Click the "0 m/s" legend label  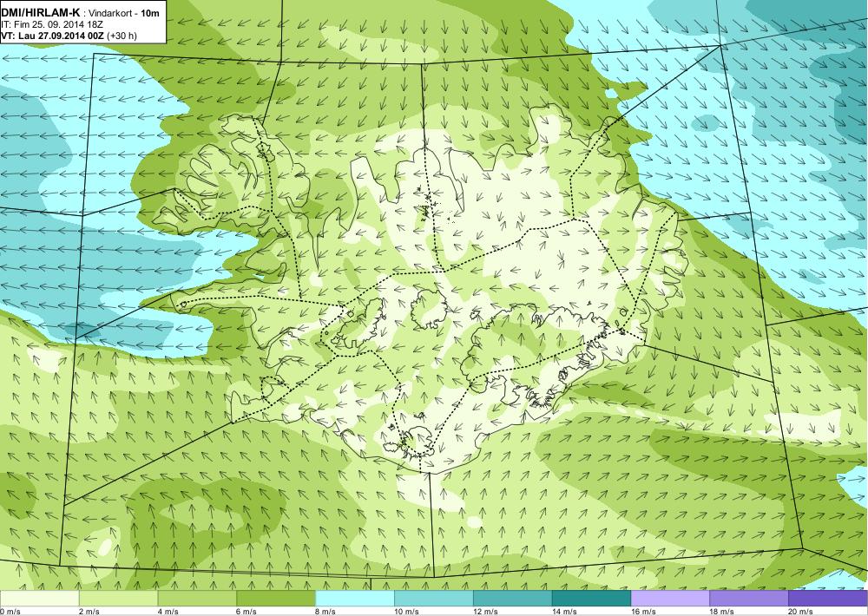pyautogui.click(x=10, y=612)
